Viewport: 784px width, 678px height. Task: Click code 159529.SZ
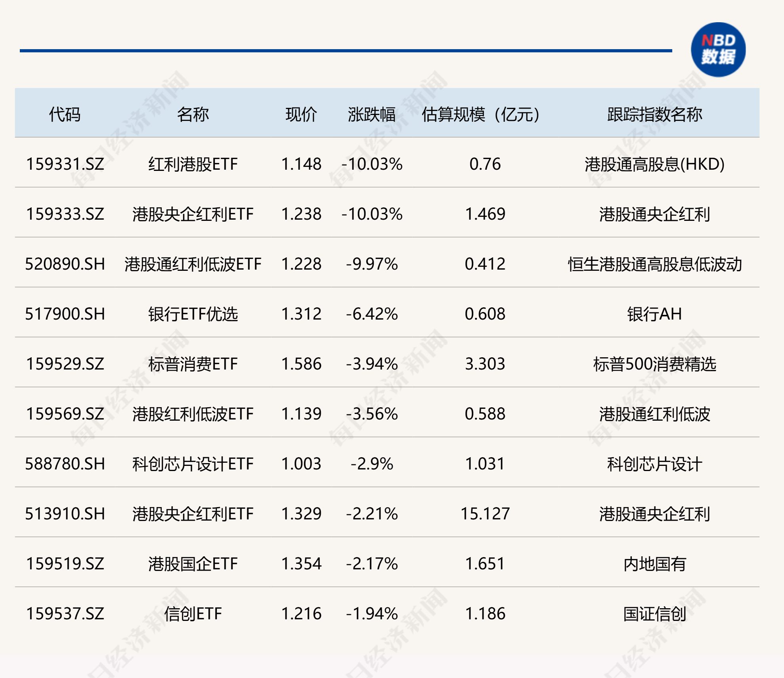[65, 364]
